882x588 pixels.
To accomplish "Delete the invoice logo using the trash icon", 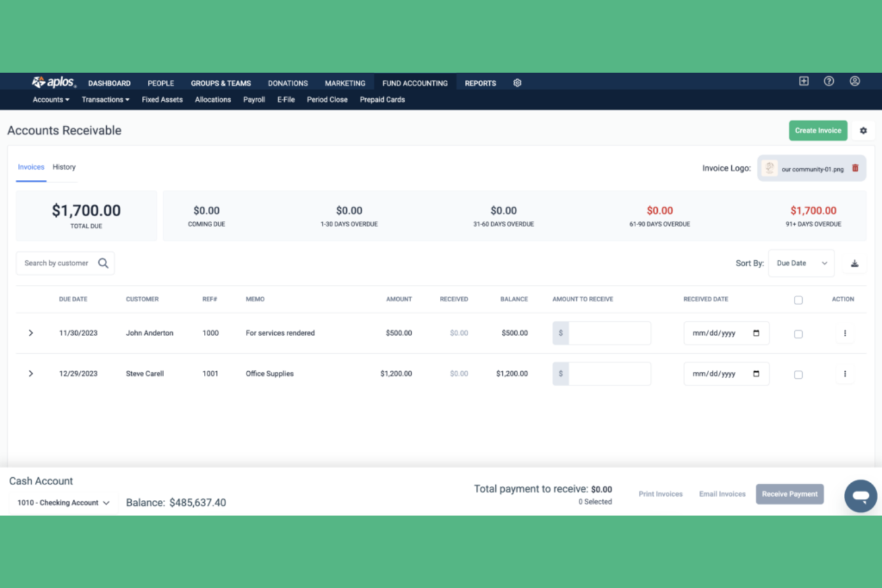I will [856, 168].
